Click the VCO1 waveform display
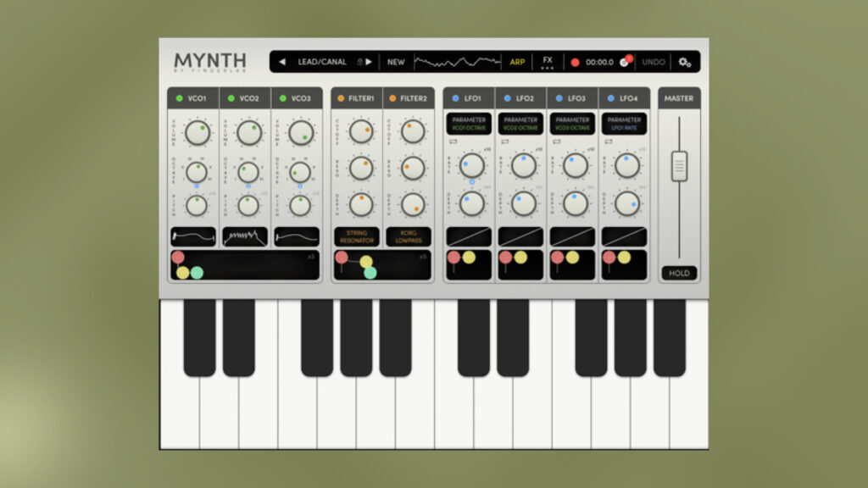The height and width of the screenshot is (488, 868). [x=193, y=236]
